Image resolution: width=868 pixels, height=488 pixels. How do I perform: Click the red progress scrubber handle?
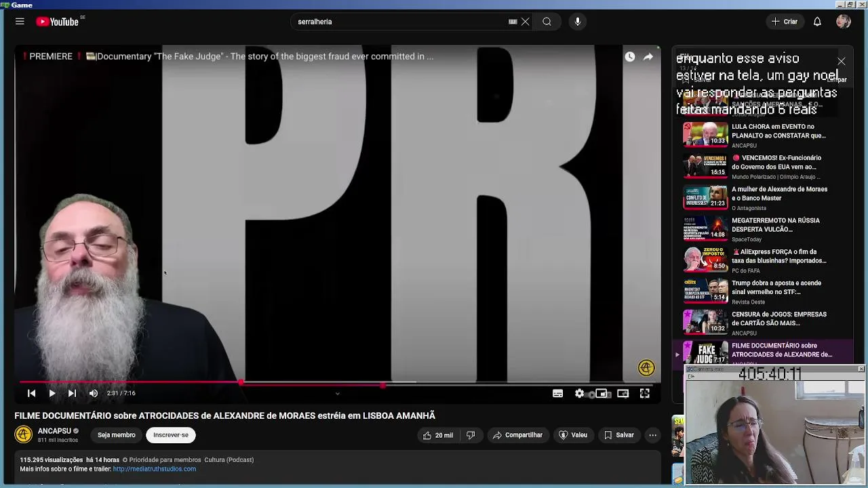[241, 383]
